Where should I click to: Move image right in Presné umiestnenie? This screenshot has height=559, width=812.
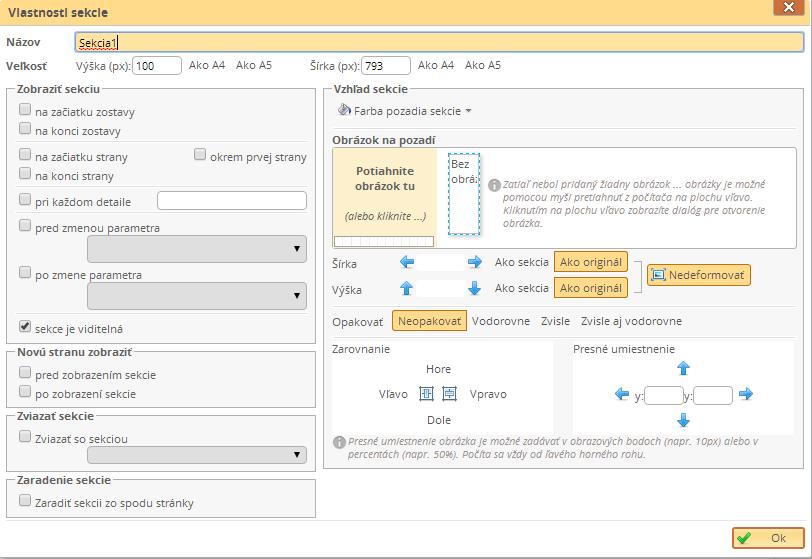coord(746,394)
